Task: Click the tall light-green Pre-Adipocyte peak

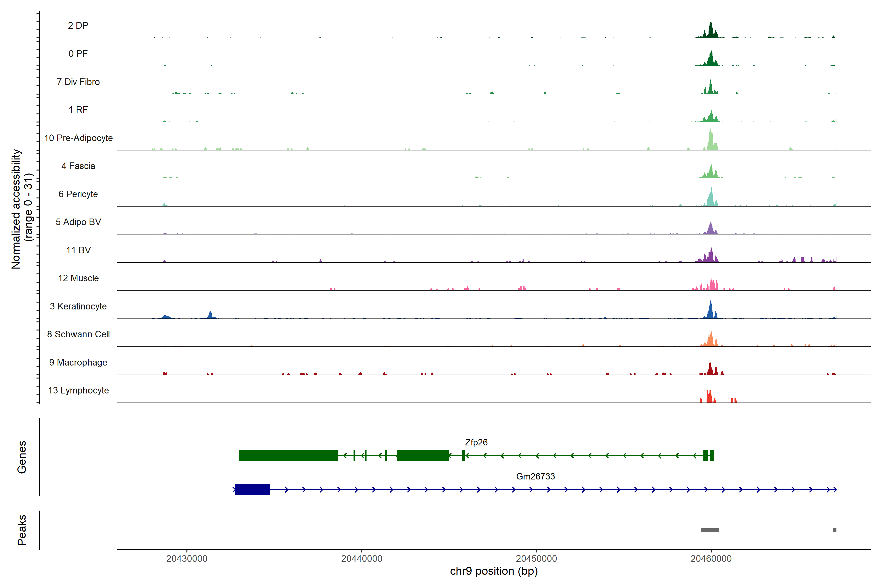Action: point(711,141)
